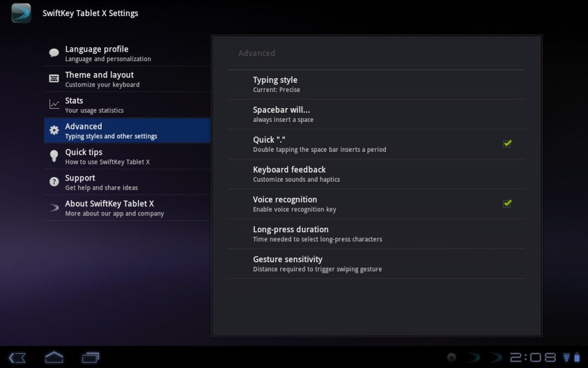Image resolution: width=588 pixels, height=368 pixels.
Task: Open About SwiftKey Tablet X via its logo icon
Action: pos(54,207)
